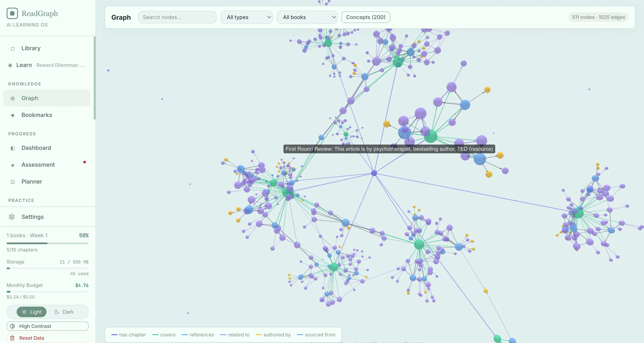644x343 pixels.
Task: Click the Reset Data button
Action: tap(48, 338)
